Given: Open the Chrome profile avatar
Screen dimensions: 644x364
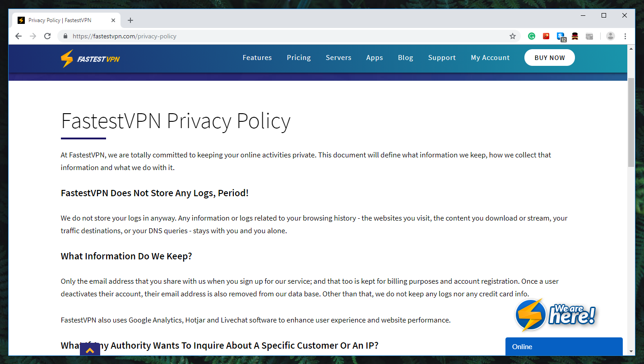Looking at the screenshot, I should click(x=611, y=36).
